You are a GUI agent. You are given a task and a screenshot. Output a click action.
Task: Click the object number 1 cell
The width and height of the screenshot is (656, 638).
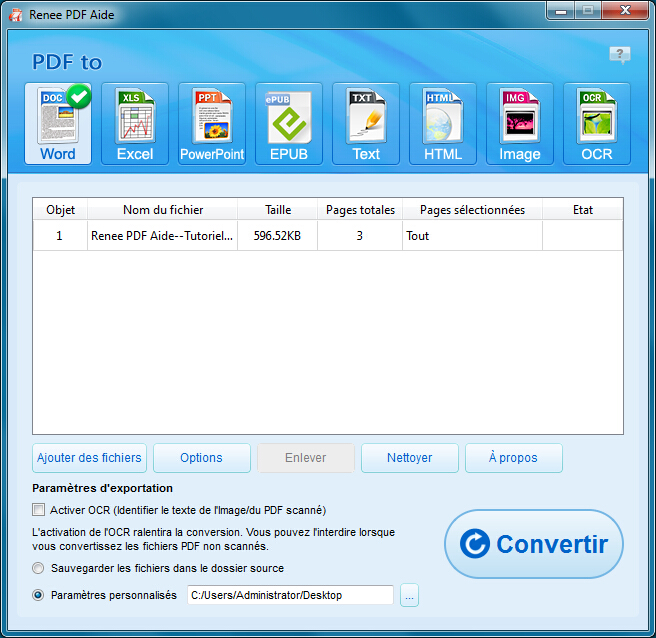pos(60,236)
